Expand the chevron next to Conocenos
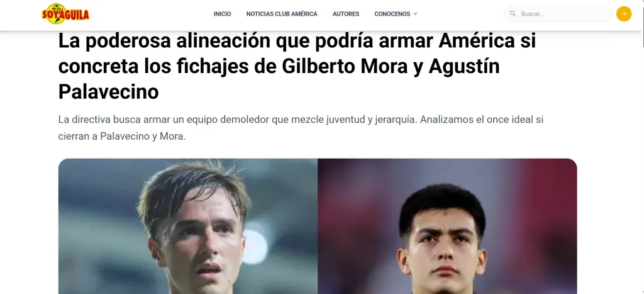The height and width of the screenshot is (294, 644). (415, 14)
